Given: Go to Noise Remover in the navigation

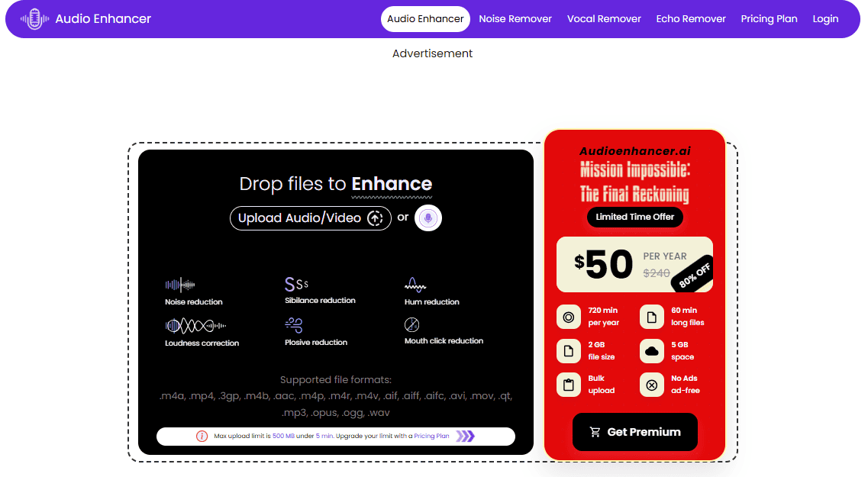Looking at the screenshot, I should click(x=515, y=19).
